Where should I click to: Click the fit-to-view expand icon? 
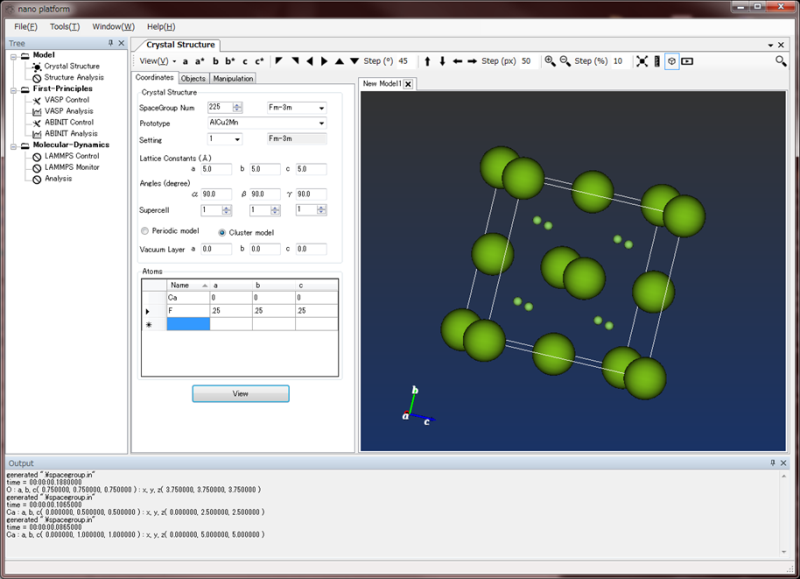(642, 61)
